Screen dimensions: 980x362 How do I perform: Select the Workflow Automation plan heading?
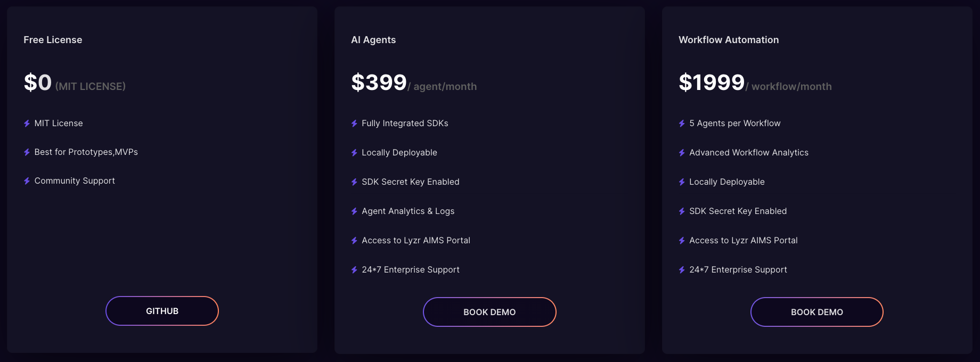point(729,40)
